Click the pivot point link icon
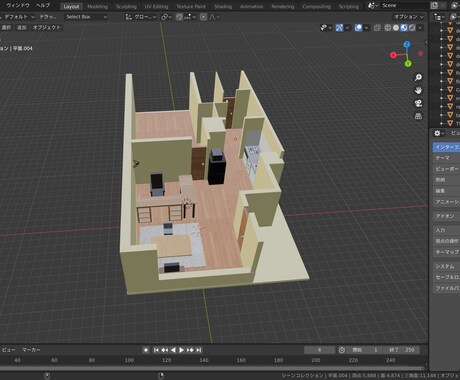 (165, 17)
